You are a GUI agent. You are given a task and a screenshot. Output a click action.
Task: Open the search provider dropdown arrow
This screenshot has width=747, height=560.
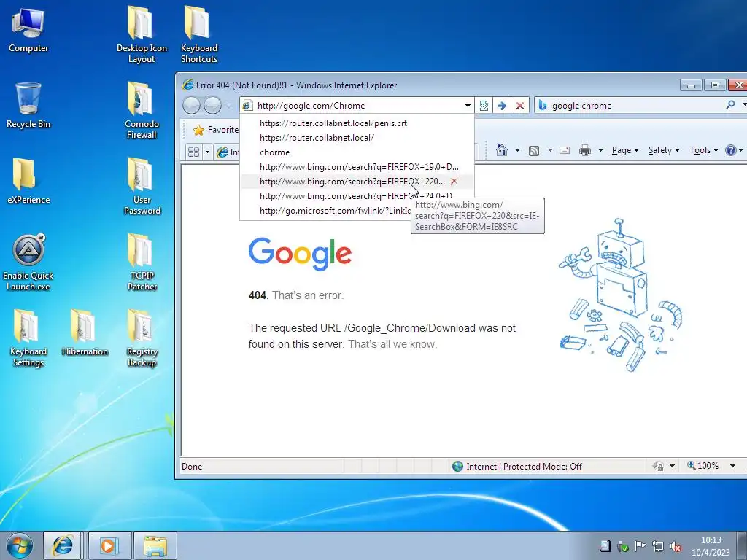coord(743,105)
